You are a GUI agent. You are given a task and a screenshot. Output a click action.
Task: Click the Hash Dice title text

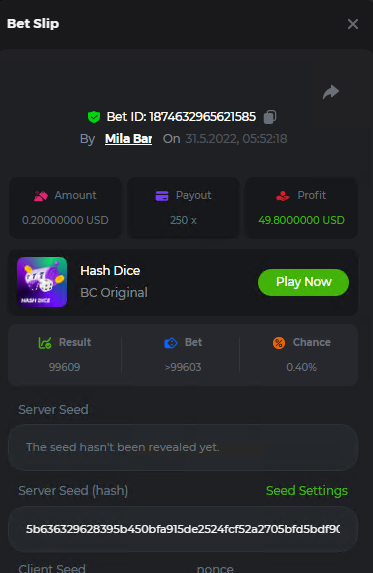110,271
